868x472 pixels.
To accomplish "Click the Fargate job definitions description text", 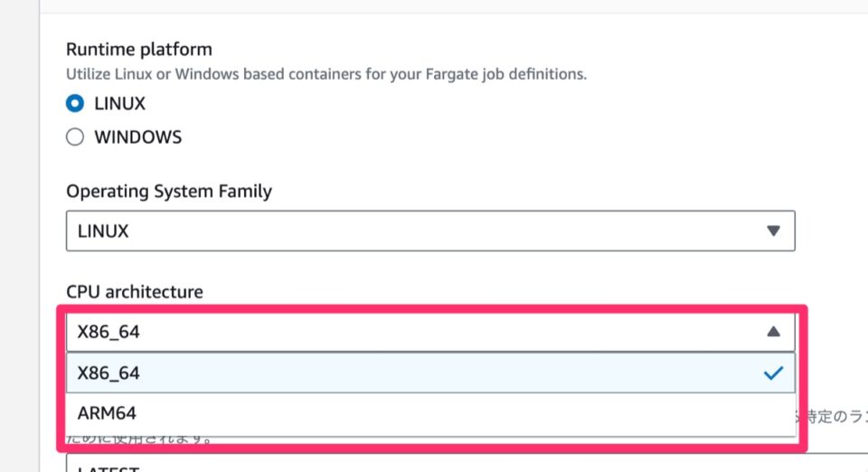I will pos(326,74).
